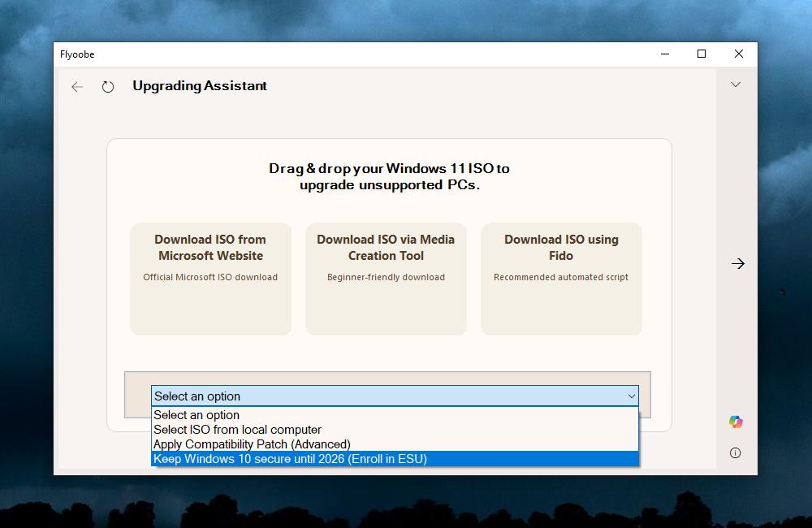Go back with the left arrow icon
The height and width of the screenshot is (528, 812).
pos(77,87)
